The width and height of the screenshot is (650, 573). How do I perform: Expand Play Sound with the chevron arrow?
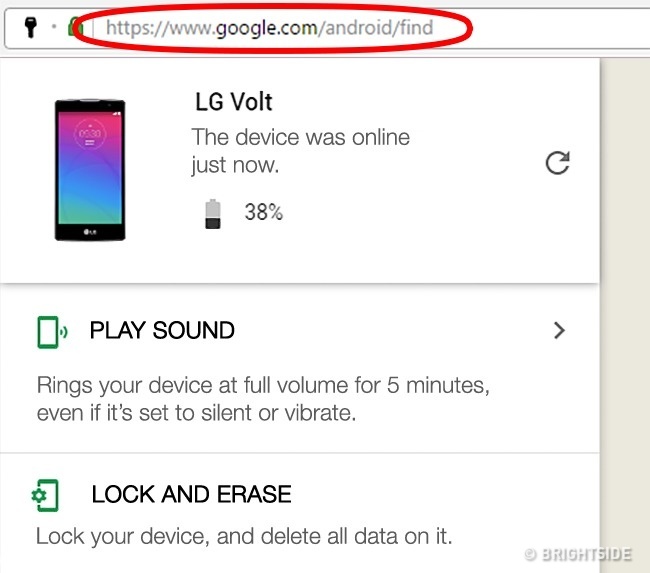click(559, 331)
